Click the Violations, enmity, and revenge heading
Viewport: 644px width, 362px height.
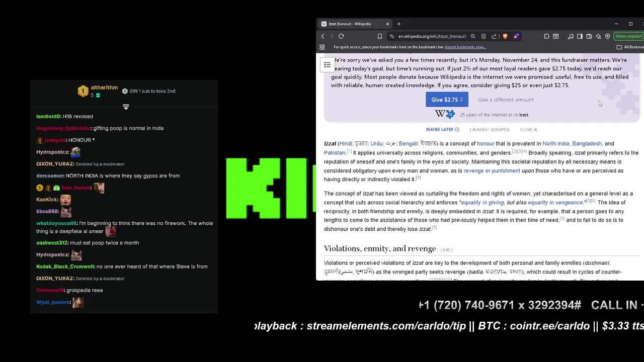click(380, 248)
